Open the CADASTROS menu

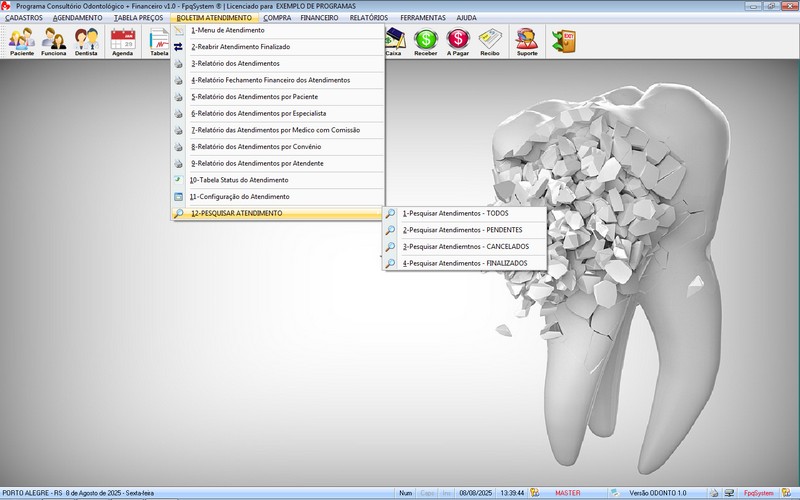(24, 18)
